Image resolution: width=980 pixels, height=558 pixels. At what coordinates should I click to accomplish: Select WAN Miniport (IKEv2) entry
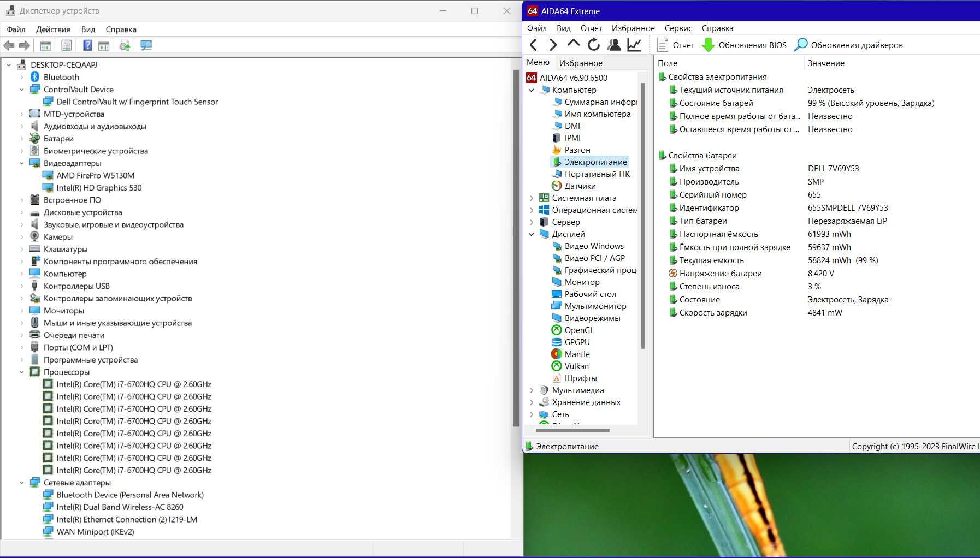(95, 531)
